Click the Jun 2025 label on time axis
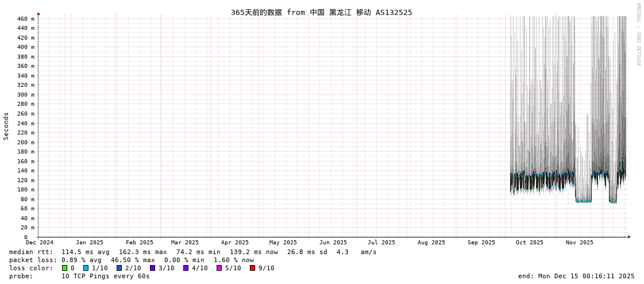The image size is (644, 284). click(333, 243)
